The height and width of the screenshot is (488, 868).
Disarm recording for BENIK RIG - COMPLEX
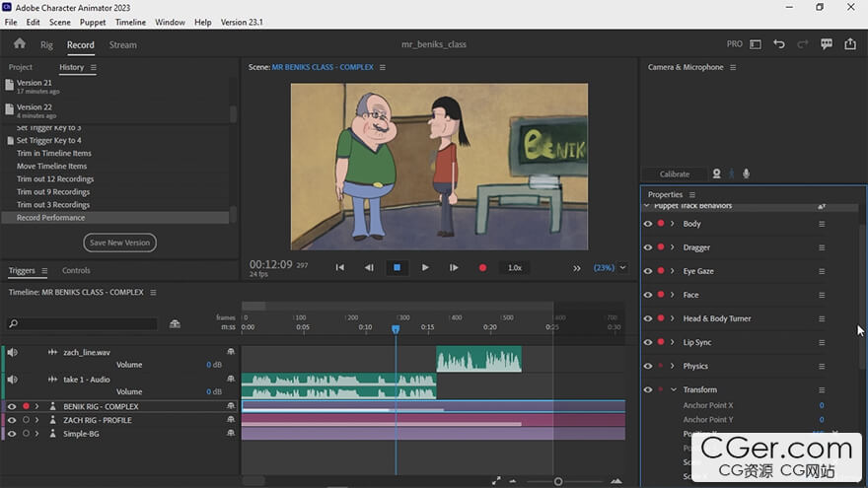click(x=26, y=406)
